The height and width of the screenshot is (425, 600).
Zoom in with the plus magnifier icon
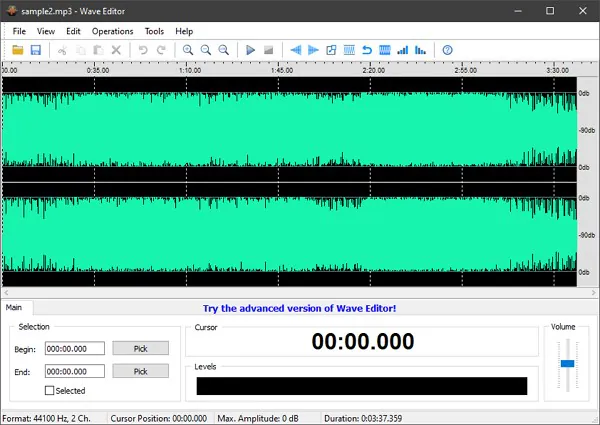pos(188,50)
